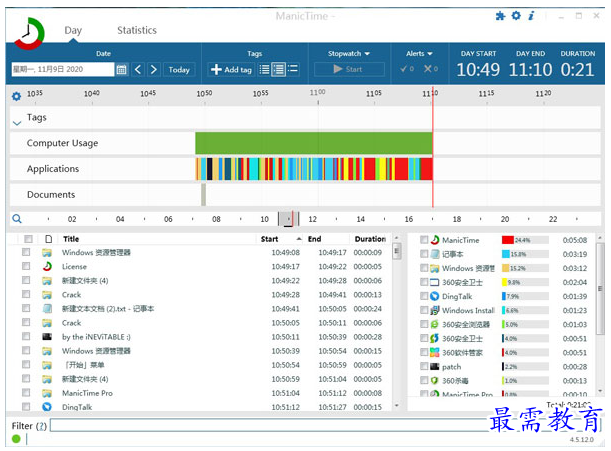Open settings gear in title bar
The width and height of the screenshot is (611, 451).
tap(516, 16)
